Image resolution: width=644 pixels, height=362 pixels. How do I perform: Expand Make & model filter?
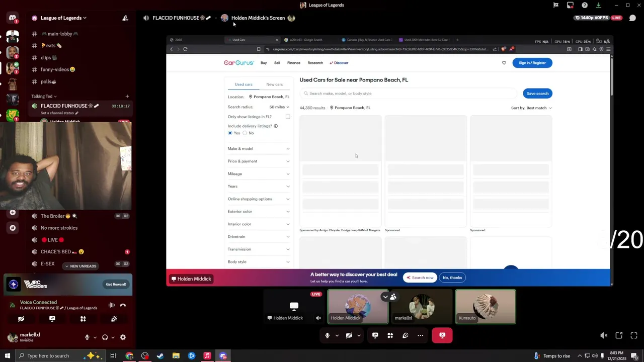coord(259,149)
